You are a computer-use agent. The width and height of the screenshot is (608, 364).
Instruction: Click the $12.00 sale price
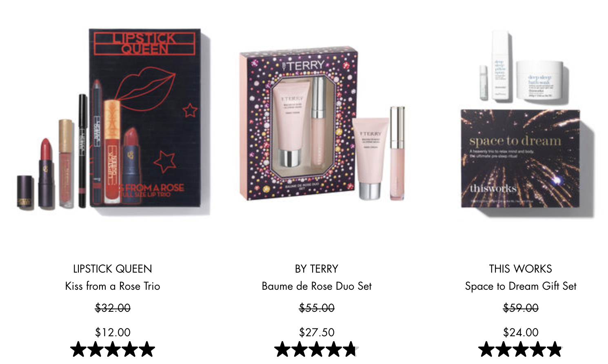coord(113,332)
